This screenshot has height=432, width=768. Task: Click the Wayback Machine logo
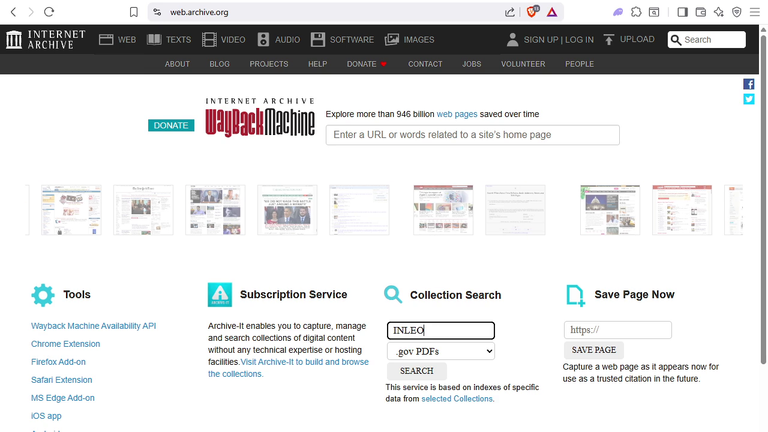pos(260,117)
